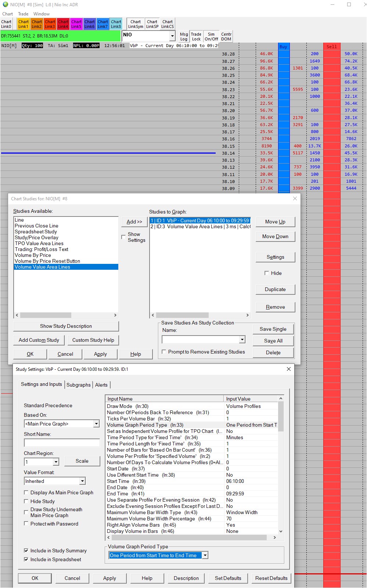Click the blue Chart Link7 button

tap(102, 24)
